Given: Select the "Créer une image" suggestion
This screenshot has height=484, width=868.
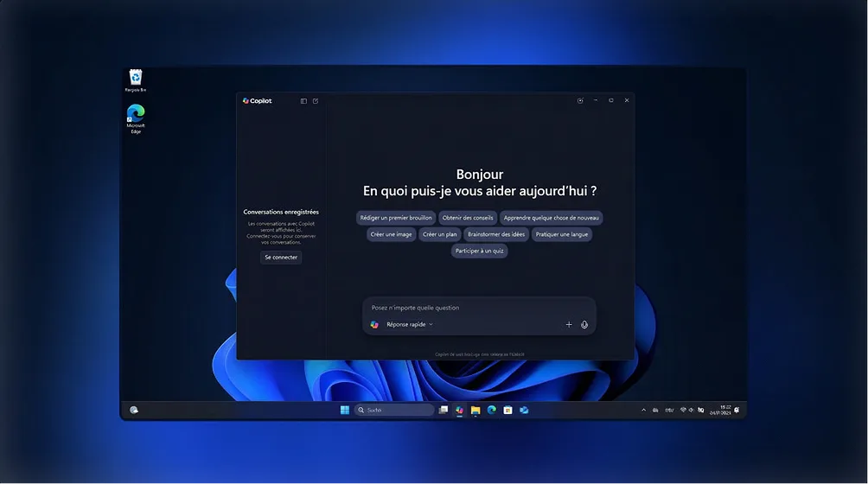Looking at the screenshot, I should [x=391, y=234].
